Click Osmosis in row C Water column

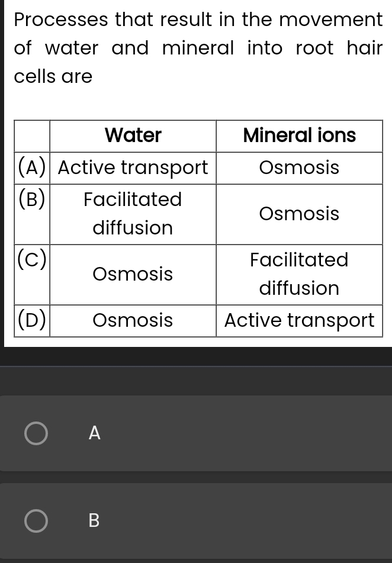(x=132, y=274)
